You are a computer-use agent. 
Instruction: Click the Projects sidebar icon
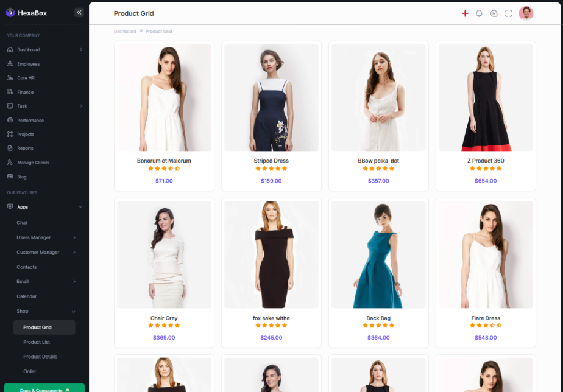tap(10, 134)
